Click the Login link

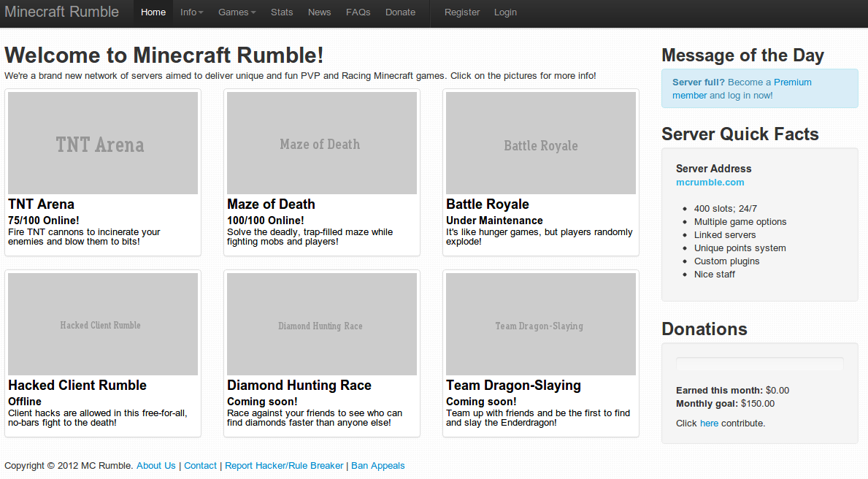[x=505, y=12]
